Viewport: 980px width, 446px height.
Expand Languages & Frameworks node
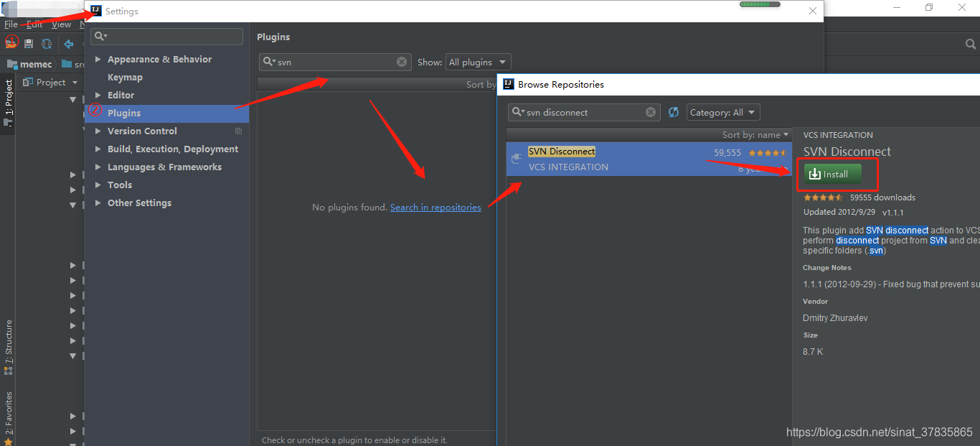(x=98, y=167)
